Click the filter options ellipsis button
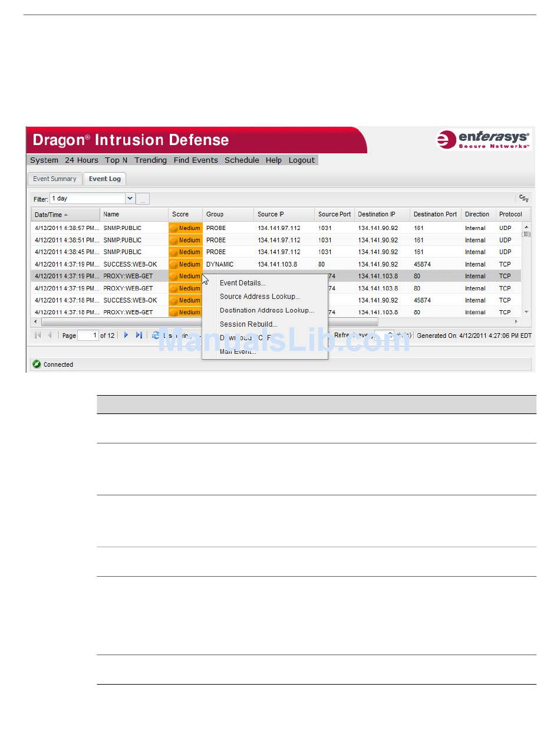The width and height of the screenshot is (560, 743). pyautogui.click(x=143, y=199)
